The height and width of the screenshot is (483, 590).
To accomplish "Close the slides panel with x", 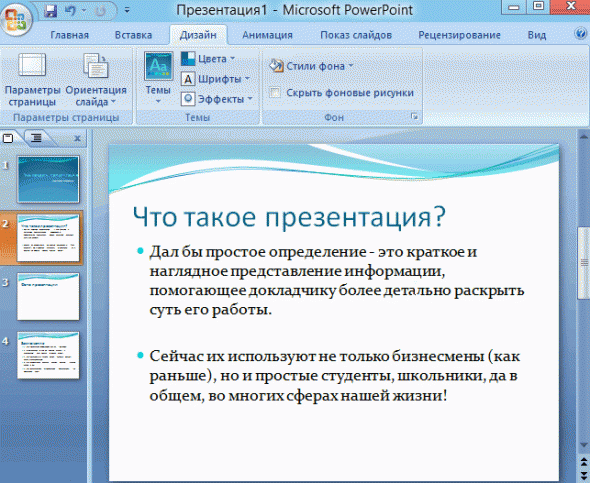I will pos(78,138).
